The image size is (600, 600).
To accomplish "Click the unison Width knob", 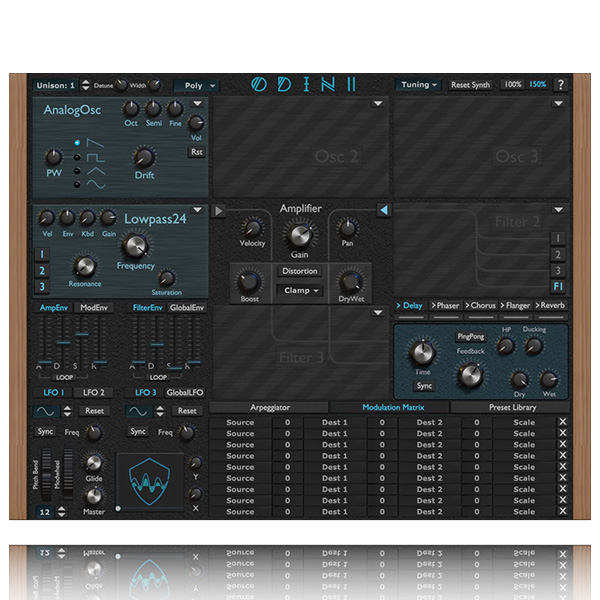I will 155,85.
